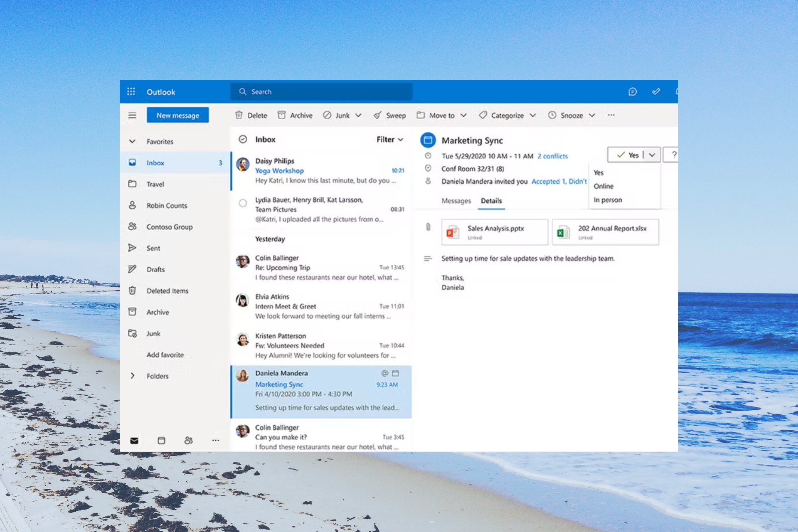The height and width of the screenshot is (532, 798).
Task: Open the Filter dropdown
Action: pos(390,140)
